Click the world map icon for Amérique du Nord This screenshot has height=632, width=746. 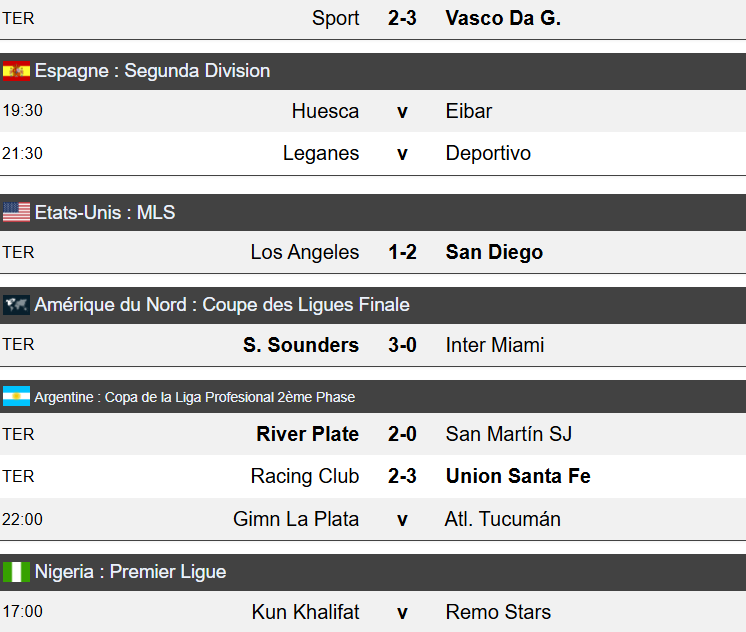tap(16, 305)
